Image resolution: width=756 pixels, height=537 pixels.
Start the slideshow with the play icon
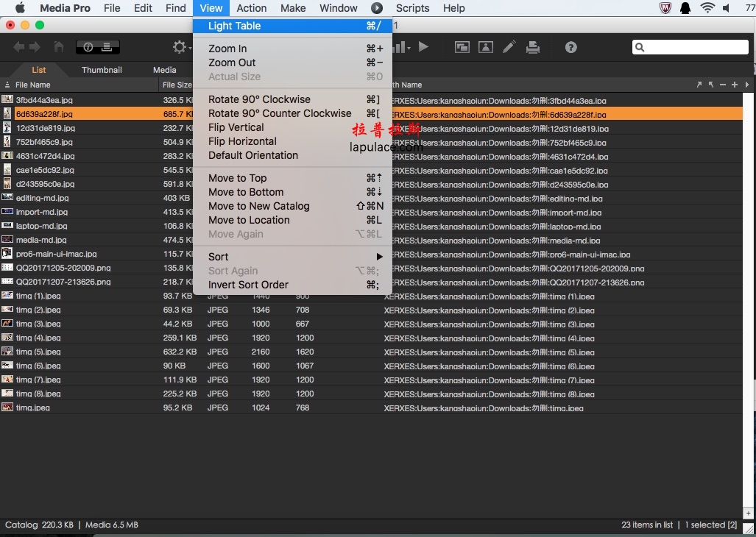(423, 47)
